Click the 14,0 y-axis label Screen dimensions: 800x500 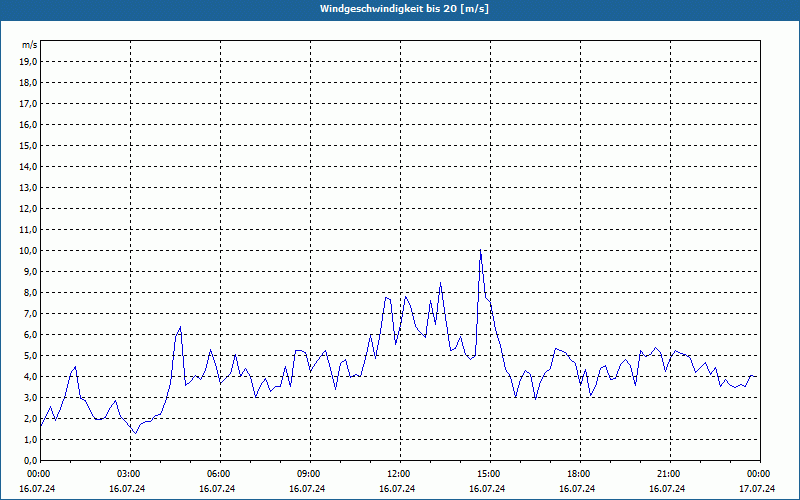(29, 167)
